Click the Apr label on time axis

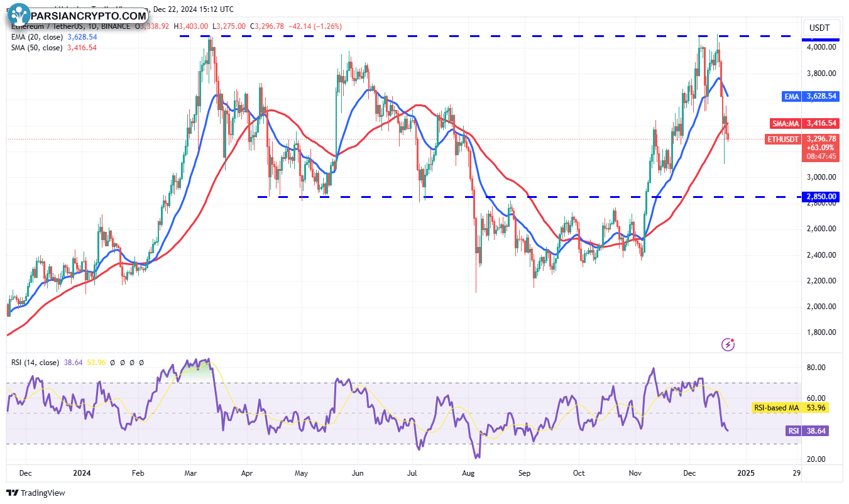click(246, 472)
